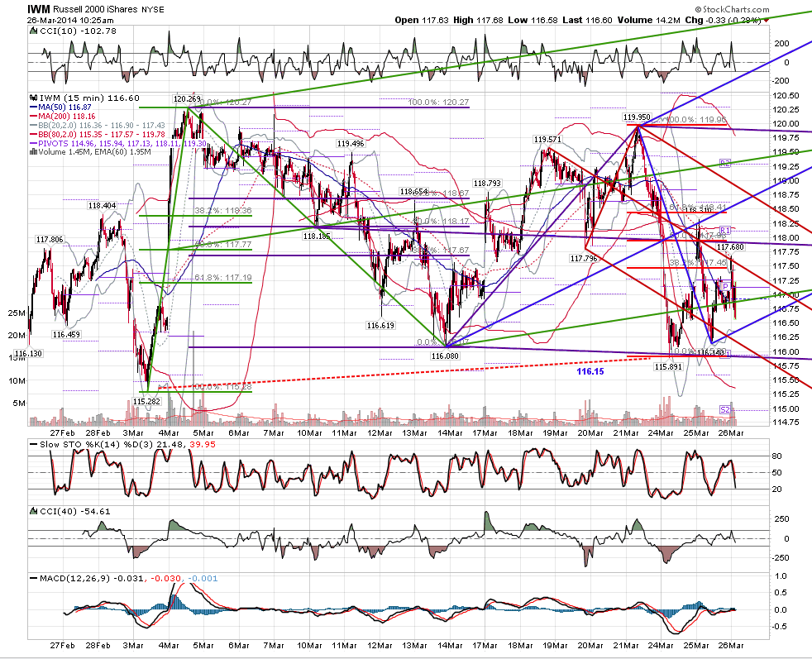Click the 117.796 price label
The width and height of the screenshot is (812, 659).
coord(584,258)
